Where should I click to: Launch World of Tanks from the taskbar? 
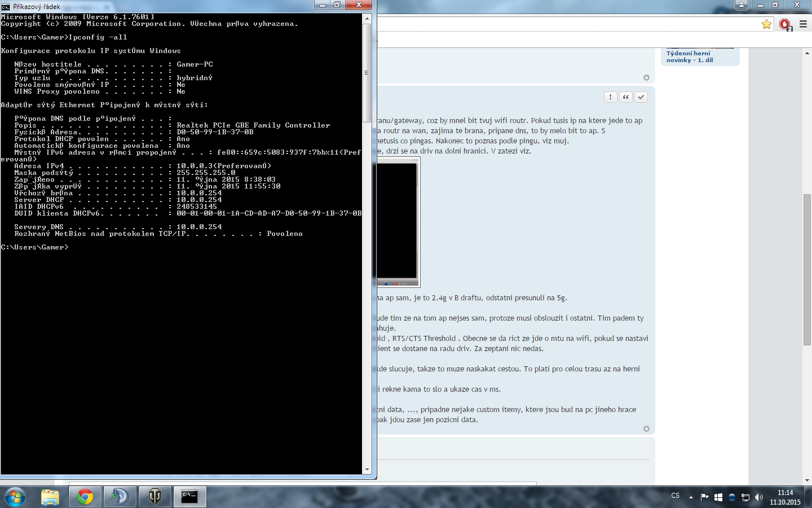coord(155,497)
